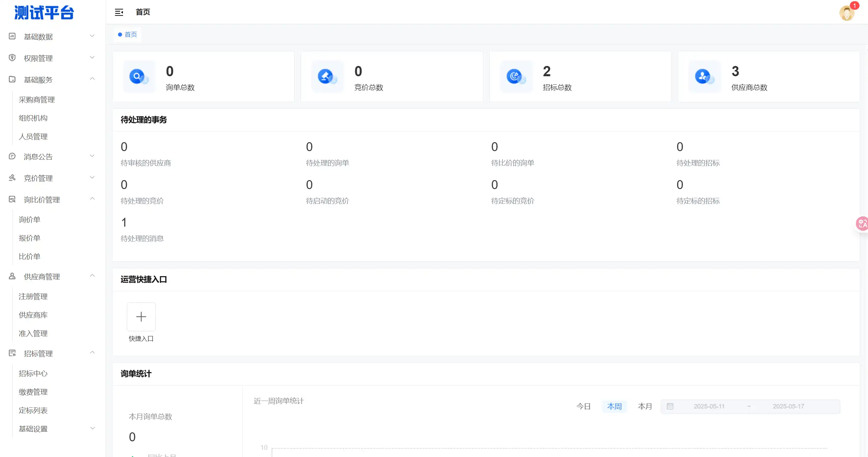Click the 询单总数 magnifier icon
The image size is (868, 457).
point(139,77)
